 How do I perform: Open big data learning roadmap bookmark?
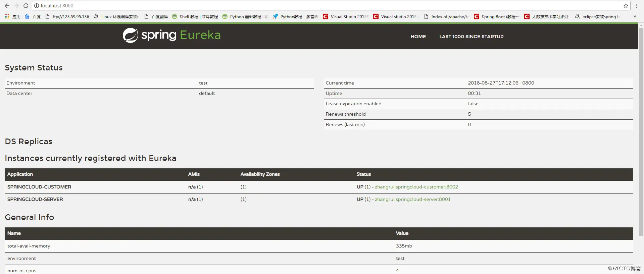click(x=546, y=16)
